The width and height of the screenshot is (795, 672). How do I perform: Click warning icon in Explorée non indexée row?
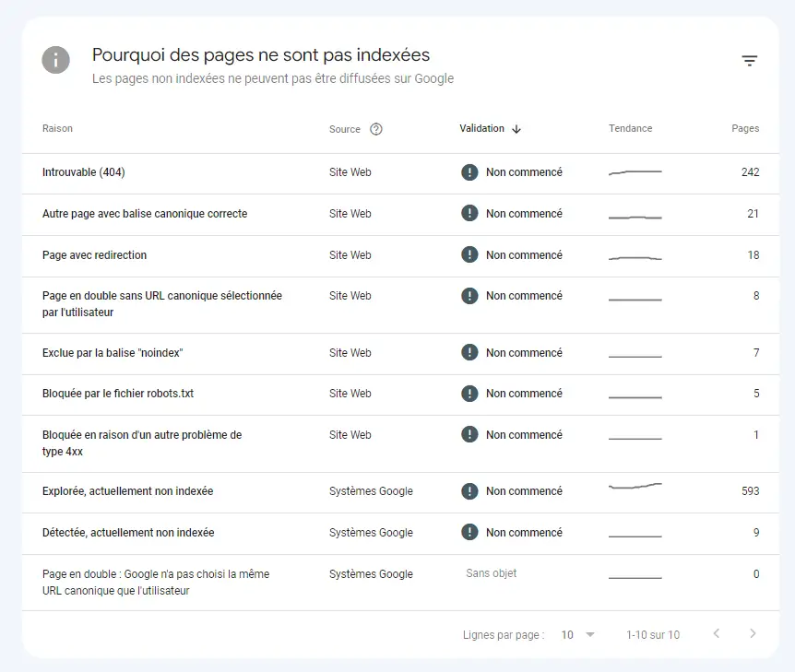coord(469,491)
